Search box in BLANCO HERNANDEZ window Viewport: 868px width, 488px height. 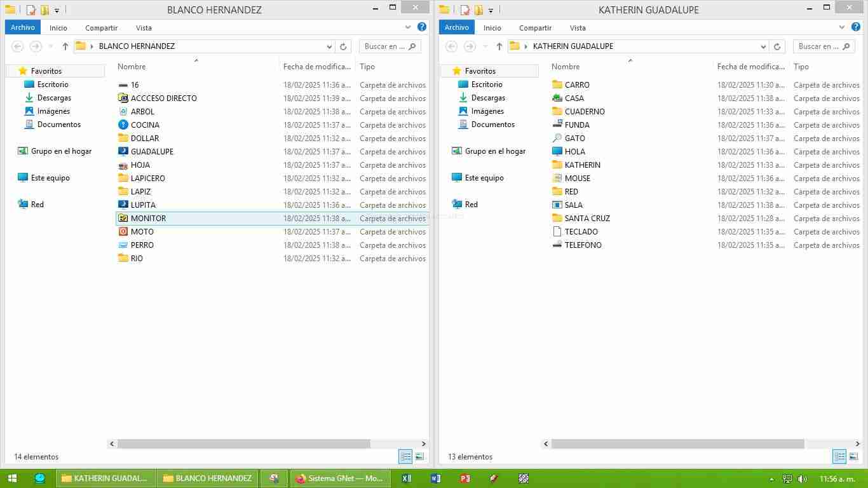point(390,46)
